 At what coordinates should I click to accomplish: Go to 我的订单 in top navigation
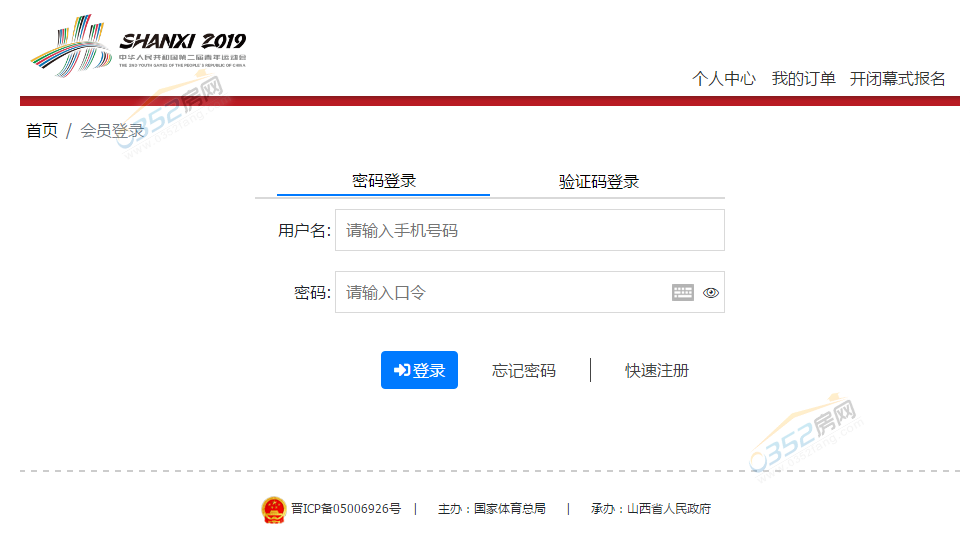tap(803, 79)
